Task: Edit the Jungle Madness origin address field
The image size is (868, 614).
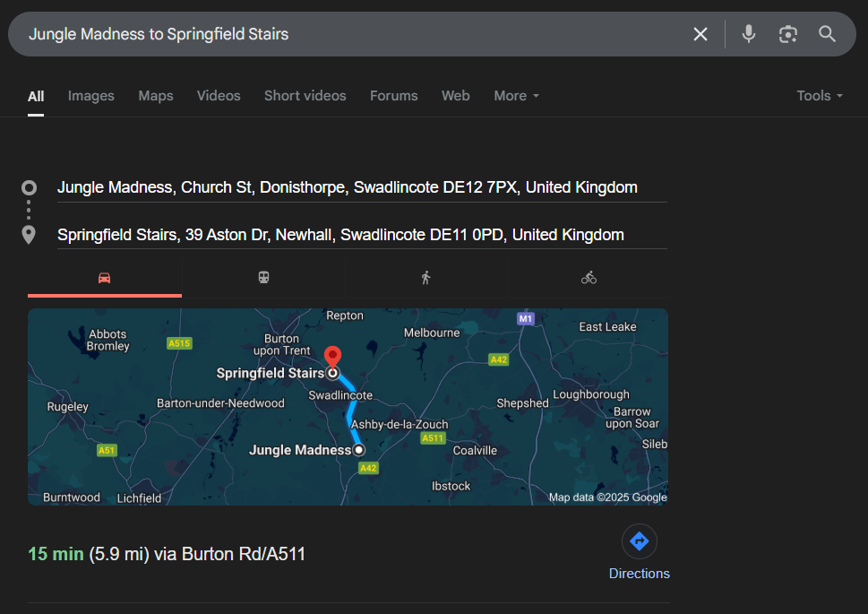Action: click(362, 188)
